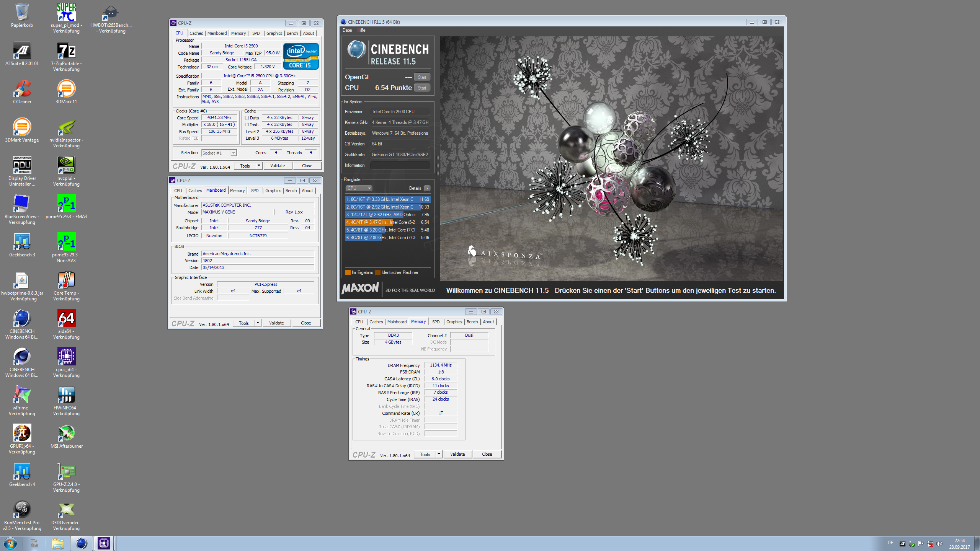Viewport: 980px width, 551px height.
Task: Launch nvidiaInspector shortcut
Action: (66, 133)
